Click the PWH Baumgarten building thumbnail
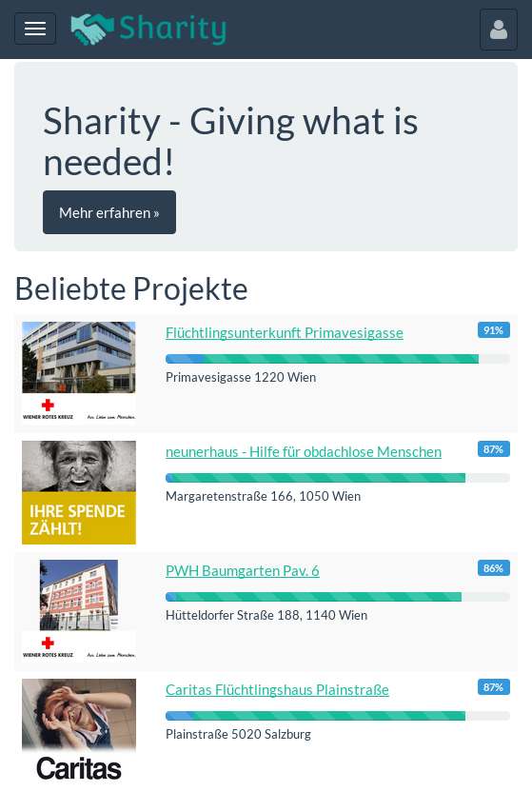This screenshot has height=792, width=532. tap(79, 611)
